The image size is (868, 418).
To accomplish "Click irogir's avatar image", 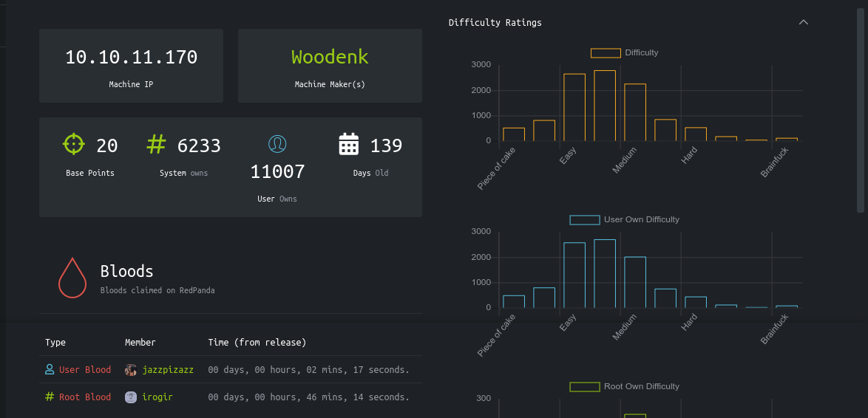I will [131, 397].
